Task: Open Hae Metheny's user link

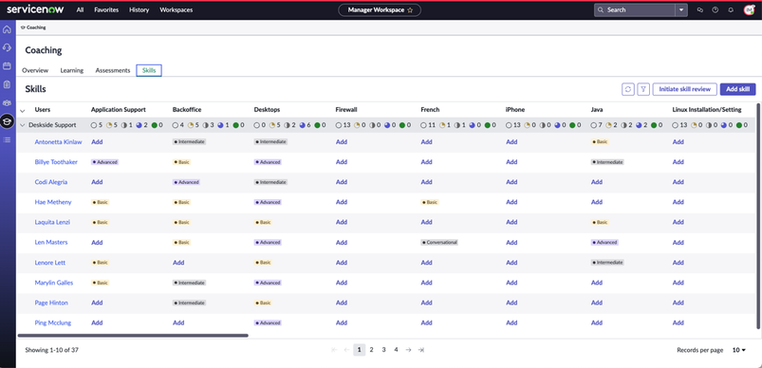Action: point(53,202)
